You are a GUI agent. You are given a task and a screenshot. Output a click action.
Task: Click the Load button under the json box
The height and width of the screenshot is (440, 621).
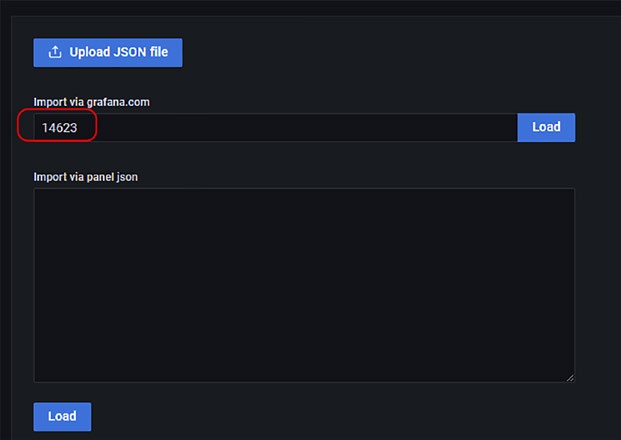point(62,417)
